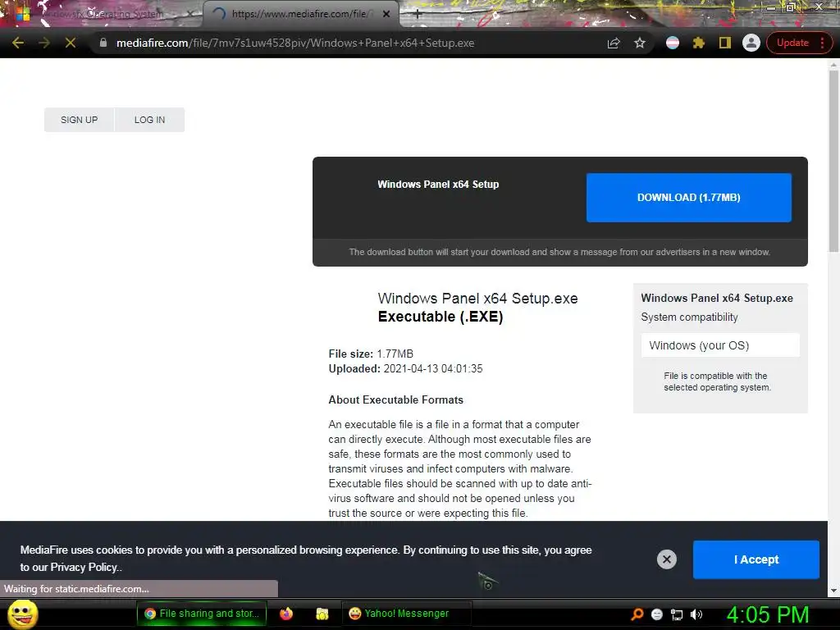Close the mediafire.com tab
This screenshot has width=840, height=630.
386,14
